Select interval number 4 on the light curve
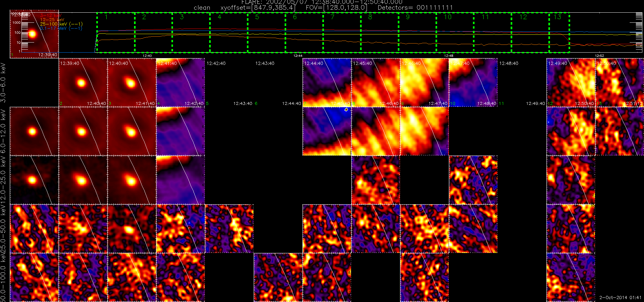The width and height of the screenshot is (644, 302). [x=220, y=17]
